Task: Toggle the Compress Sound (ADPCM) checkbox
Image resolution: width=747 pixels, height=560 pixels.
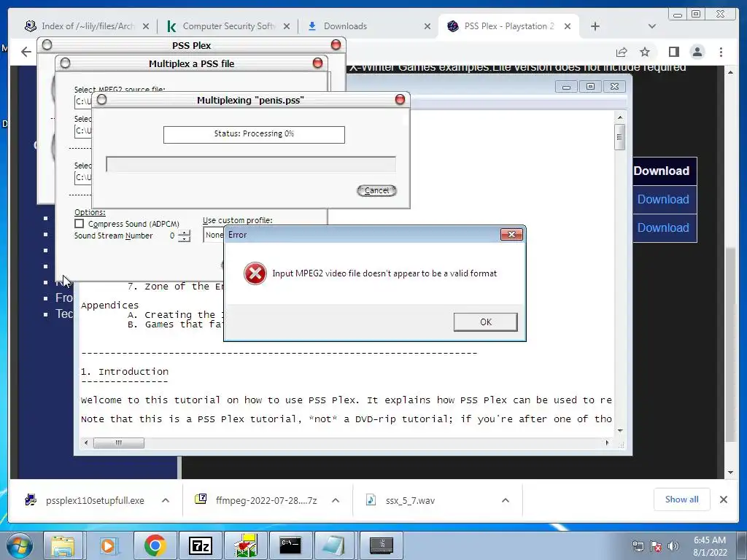Action: 79,223
